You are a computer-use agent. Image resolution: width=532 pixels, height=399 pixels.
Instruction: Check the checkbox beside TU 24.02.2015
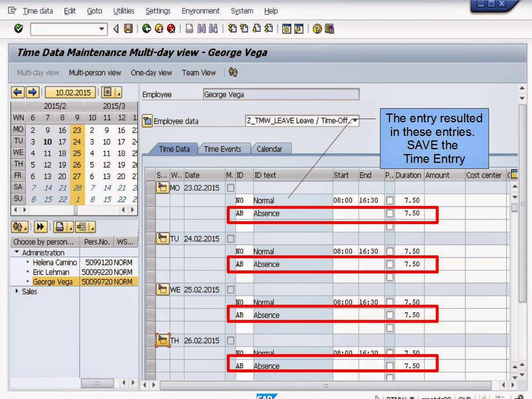tap(230, 238)
